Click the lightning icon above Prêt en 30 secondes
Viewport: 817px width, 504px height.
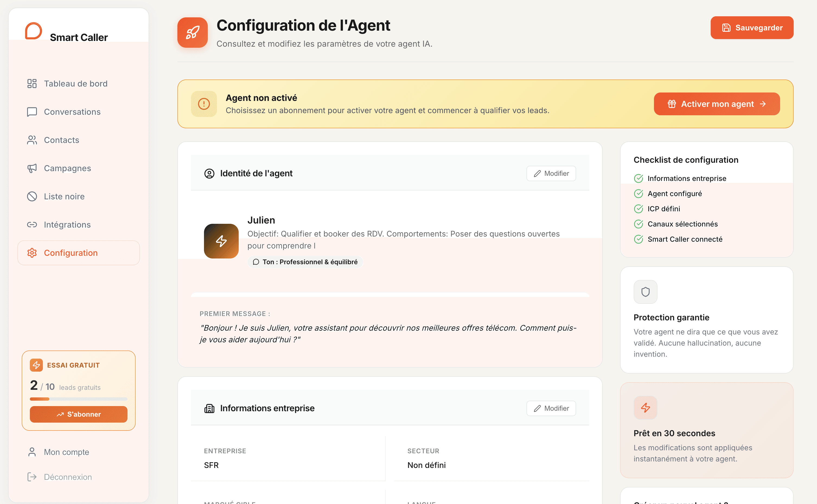(x=645, y=407)
